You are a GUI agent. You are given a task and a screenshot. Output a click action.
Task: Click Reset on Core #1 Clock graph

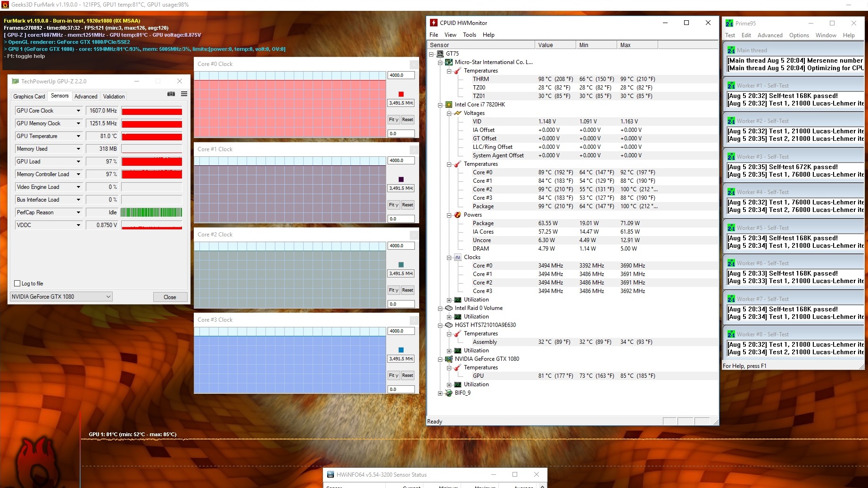click(408, 205)
